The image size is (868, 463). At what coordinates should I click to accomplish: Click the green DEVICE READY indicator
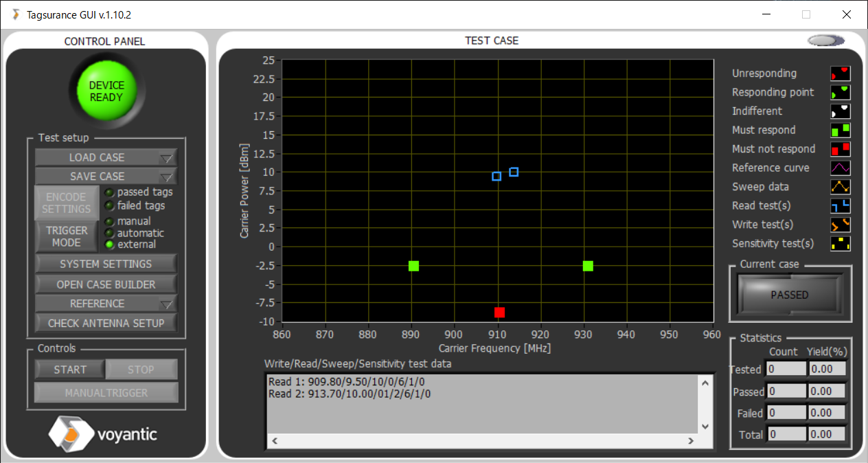tap(106, 91)
